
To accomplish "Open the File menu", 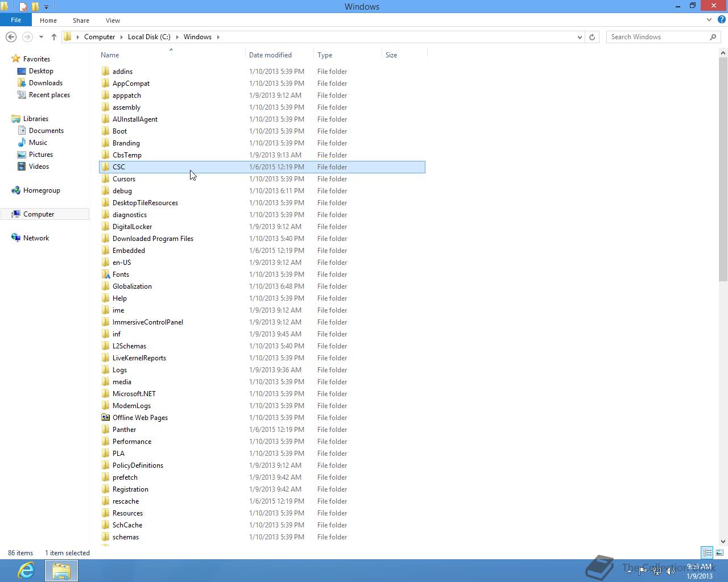I will pyautogui.click(x=16, y=20).
